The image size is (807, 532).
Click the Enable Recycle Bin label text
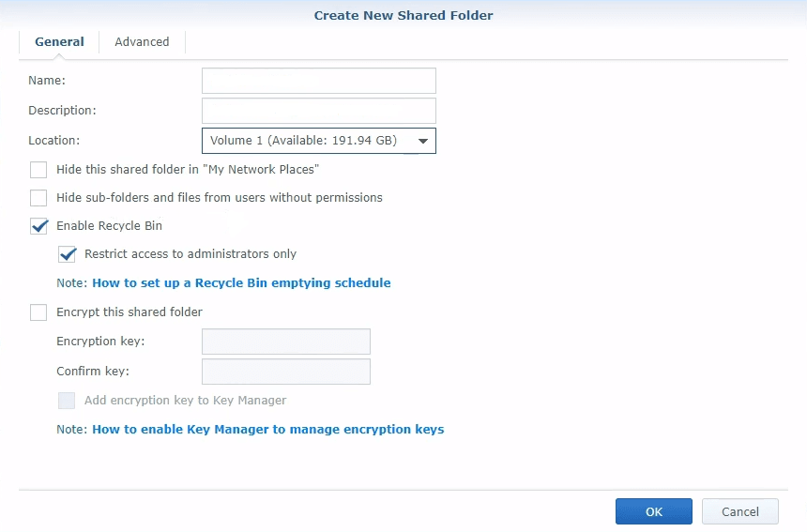pos(109,226)
